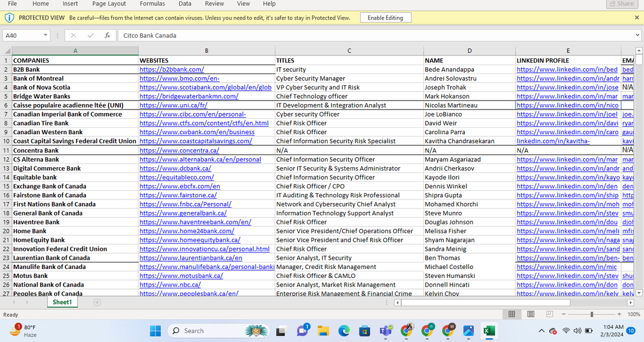The height and width of the screenshot is (342, 644).
Task: Open Microsoft Teams from taskbar
Action: [x=385, y=331]
